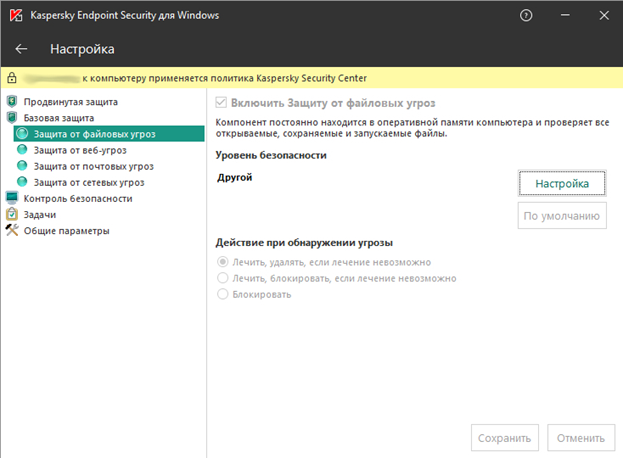The width and height of the screenshot is (624, 459).
Task: Select Лечить, блокировать, если лечение невозможно option
Action: click(222, 278)
